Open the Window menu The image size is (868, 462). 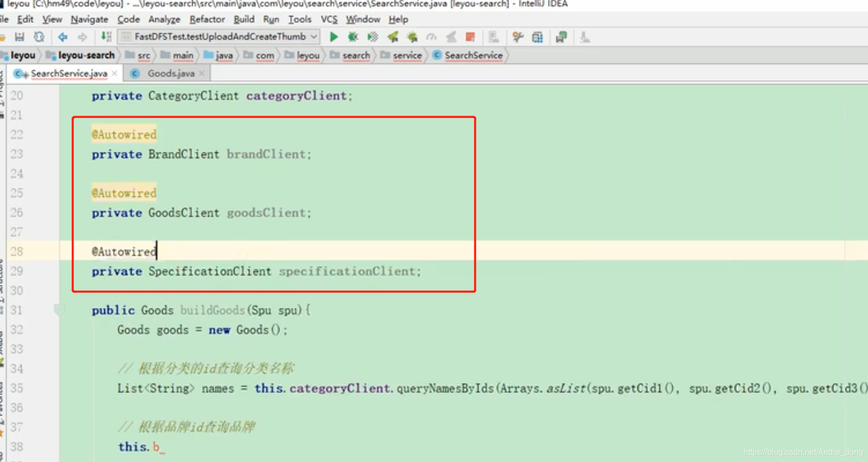[x=363, y=20]
